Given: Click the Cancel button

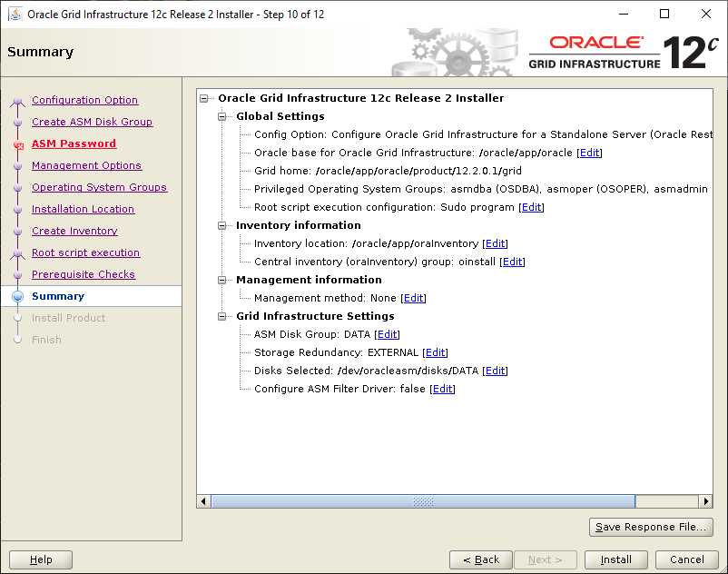Looking at the screenshot, I should 686,559.
